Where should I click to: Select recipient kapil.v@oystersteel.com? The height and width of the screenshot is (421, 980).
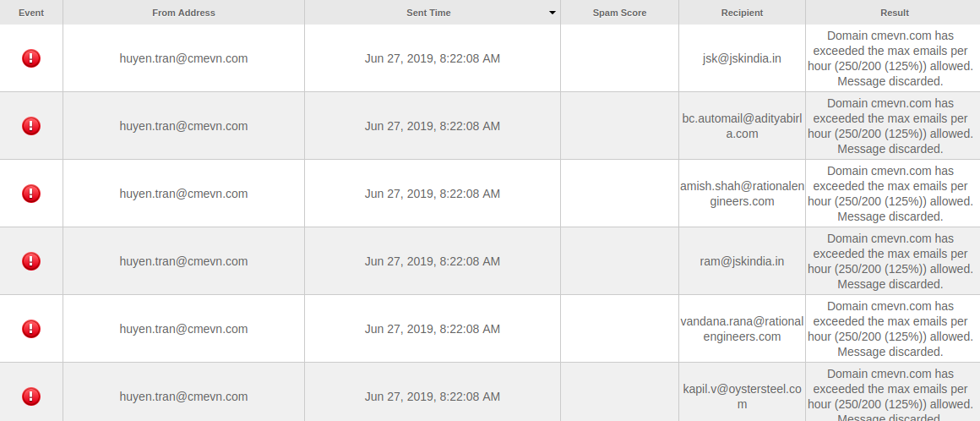pyautogui.click(x=742, y=396)
